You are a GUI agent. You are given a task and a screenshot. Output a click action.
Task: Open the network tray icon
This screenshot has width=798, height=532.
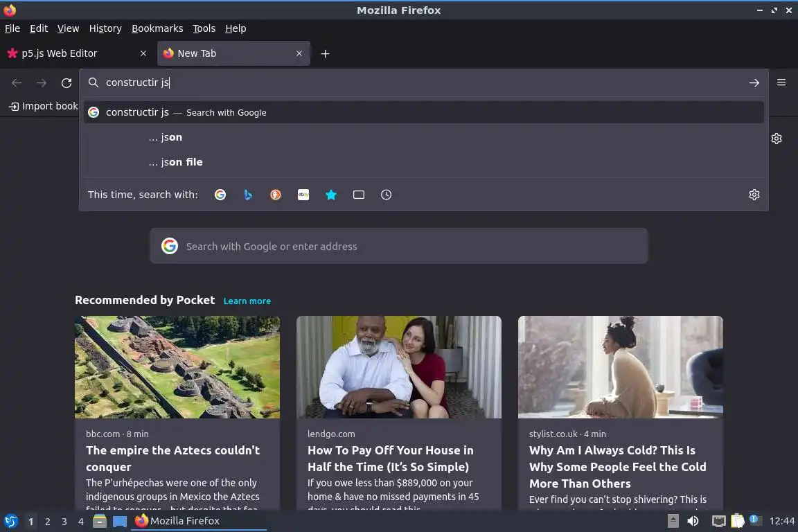(718, 521)
